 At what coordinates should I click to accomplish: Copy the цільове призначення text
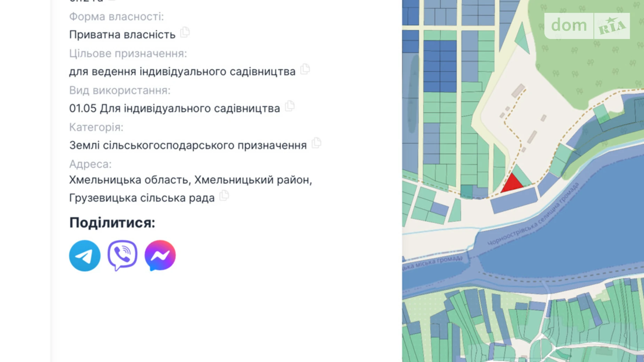click(305, 70)
